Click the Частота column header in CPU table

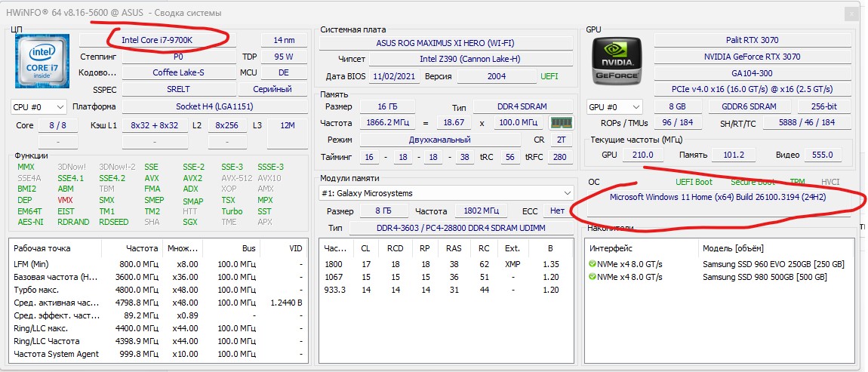coord(134,248)
